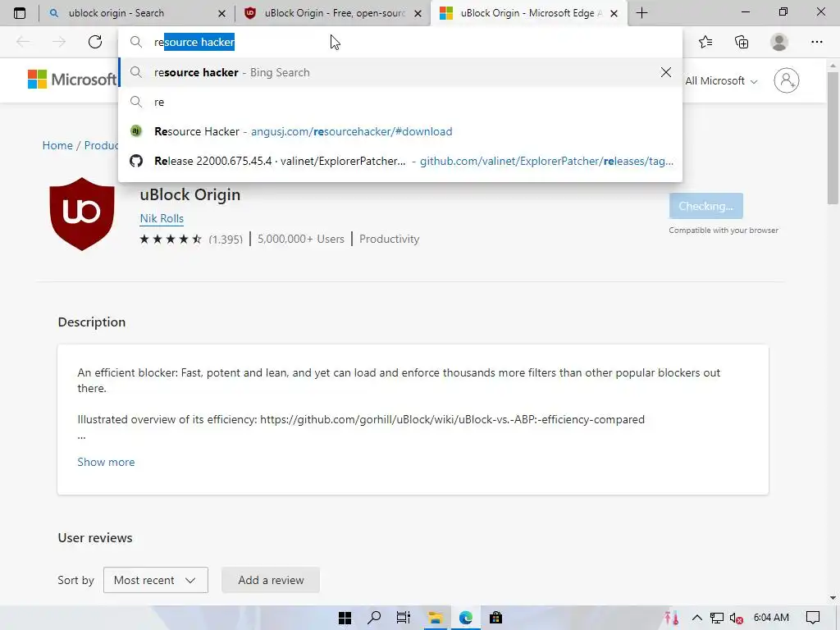
Task: Click the Productivity category label
Action: (x=389, y=239)
